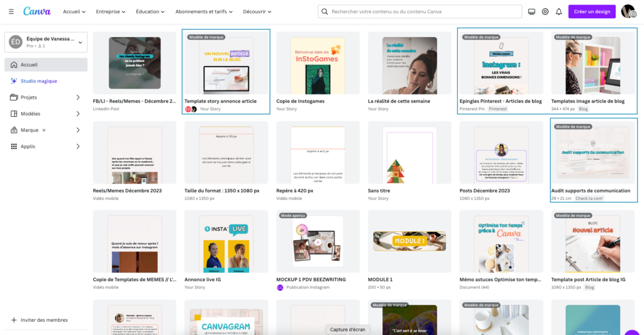Click the Projets folder icon
This screenshot has width=644, height=335.
(x=14, y=97)
